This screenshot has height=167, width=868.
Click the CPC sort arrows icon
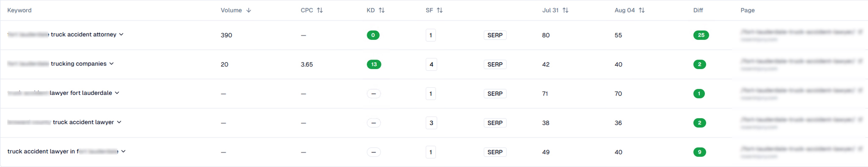(320, 10)
